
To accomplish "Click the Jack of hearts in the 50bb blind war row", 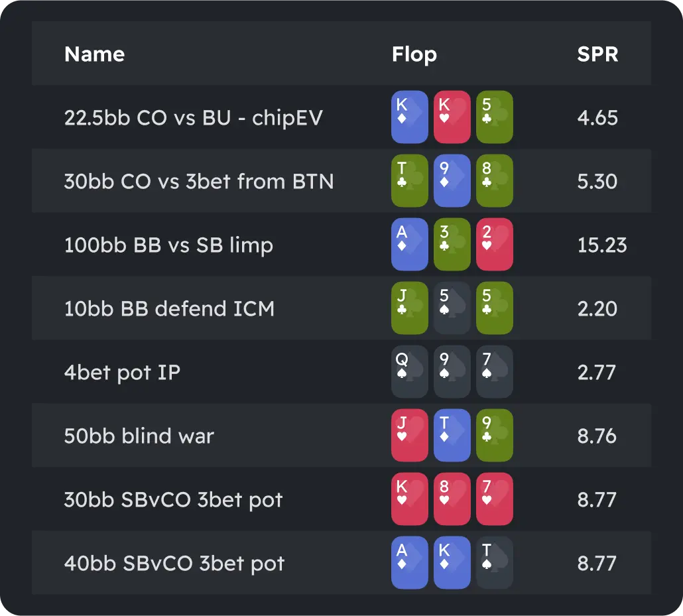I will (x=409, y=436).
